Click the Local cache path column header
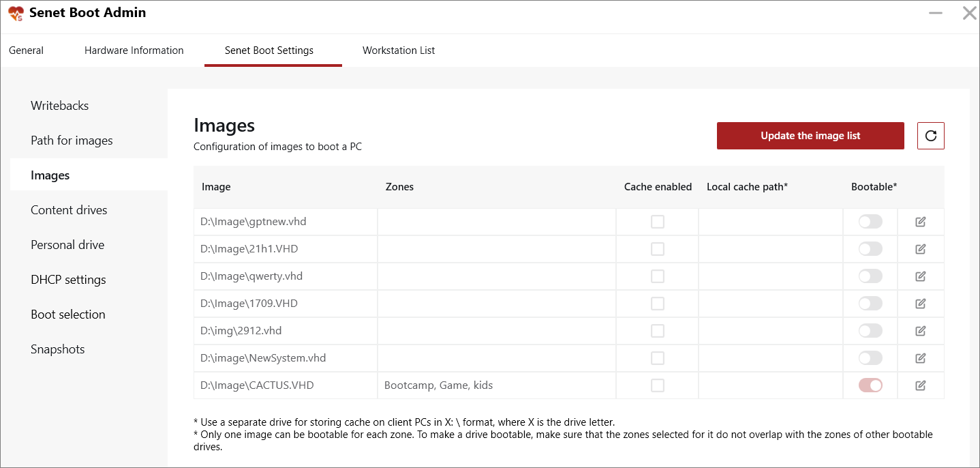The width and height of the screenshot is (980, 468). click(x=748, y=187)
